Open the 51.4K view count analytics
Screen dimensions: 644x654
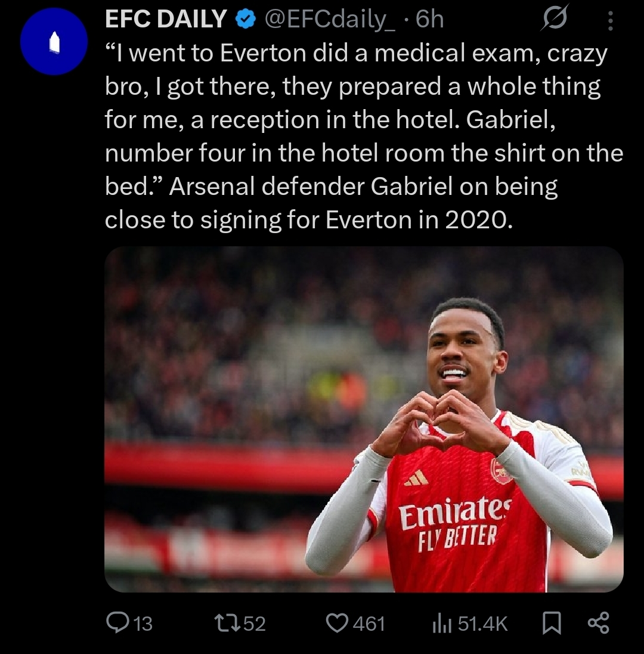tap(482, 624)
